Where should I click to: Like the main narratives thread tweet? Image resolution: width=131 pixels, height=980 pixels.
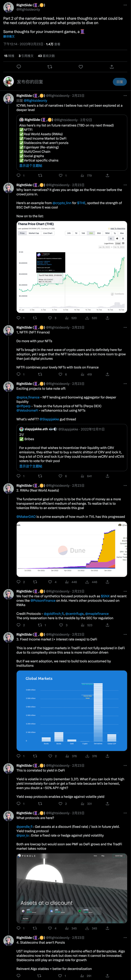(81, 67)
